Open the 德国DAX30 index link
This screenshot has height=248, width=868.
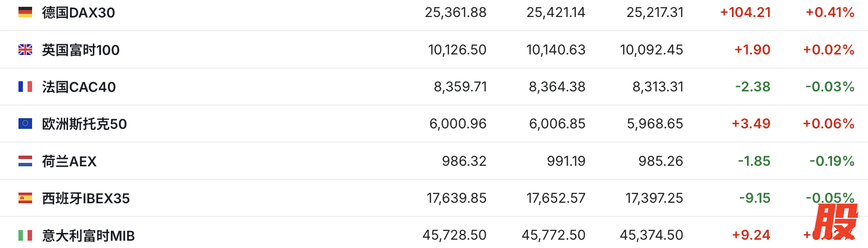tap(79, 13)
